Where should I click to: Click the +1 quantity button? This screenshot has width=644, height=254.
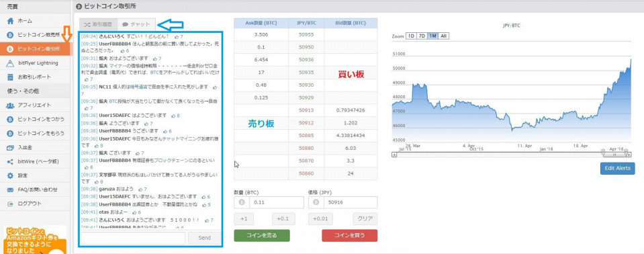tap(244, 218)
